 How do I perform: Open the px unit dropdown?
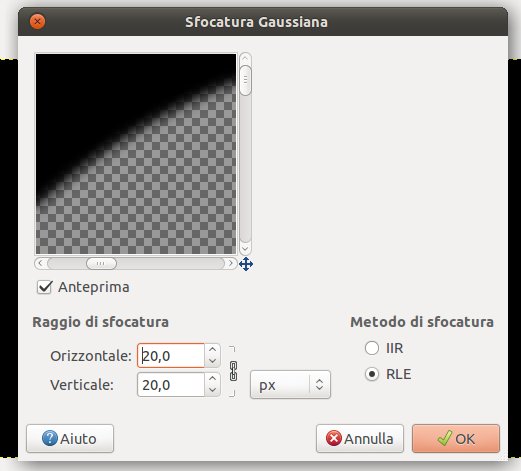click(x=290, y=385)
